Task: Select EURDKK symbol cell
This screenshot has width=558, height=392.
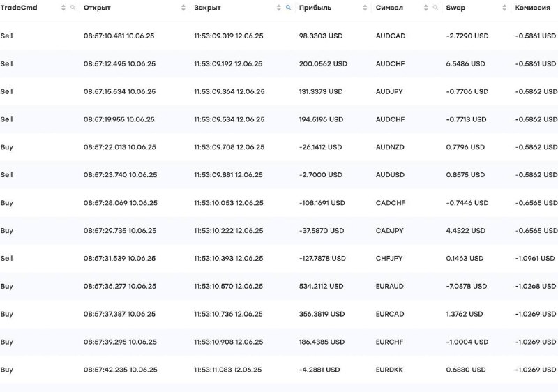Action: coord(389,370)
